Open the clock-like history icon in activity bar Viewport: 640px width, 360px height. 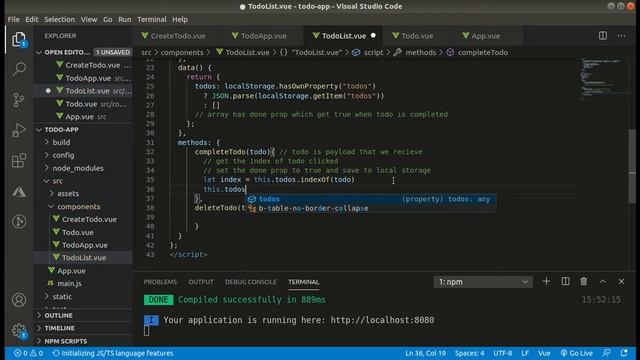click(19, 222)
